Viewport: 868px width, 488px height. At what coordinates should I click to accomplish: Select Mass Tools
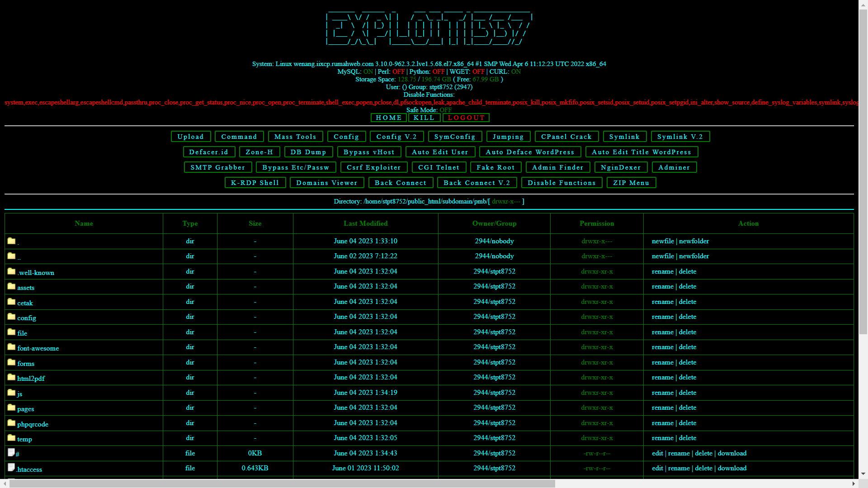click(x=295, y=137)
